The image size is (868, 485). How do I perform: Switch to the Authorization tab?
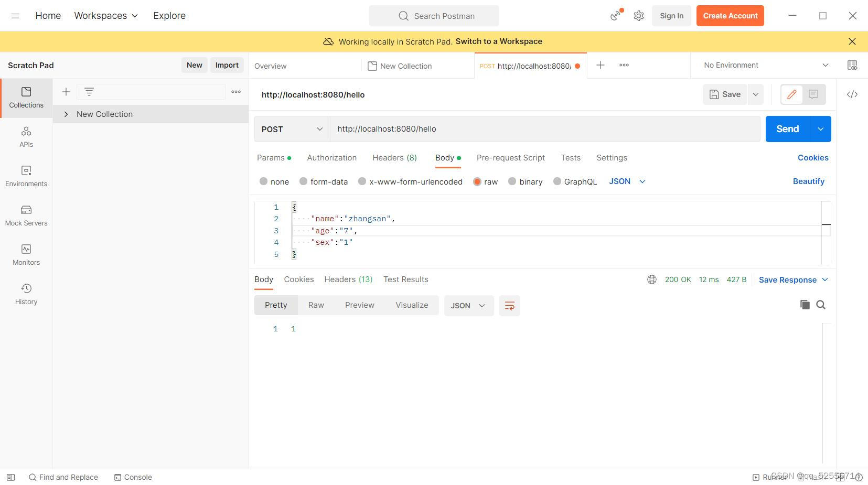332,158
